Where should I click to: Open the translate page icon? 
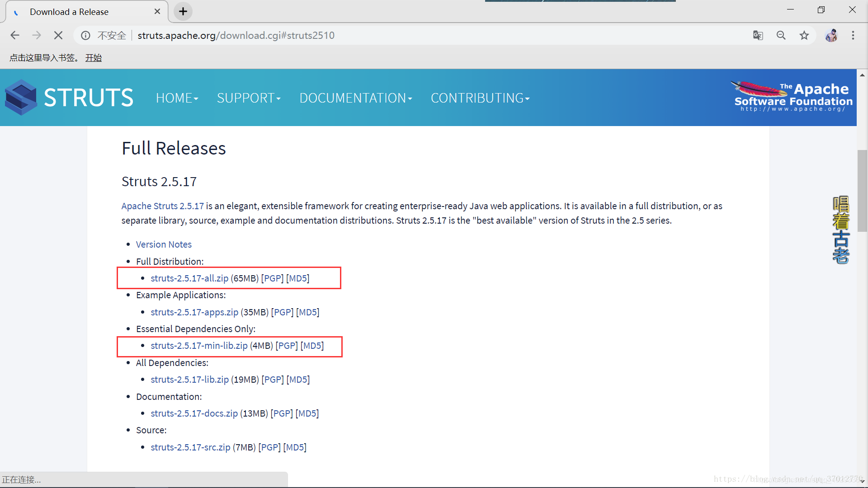pos(758,35)
